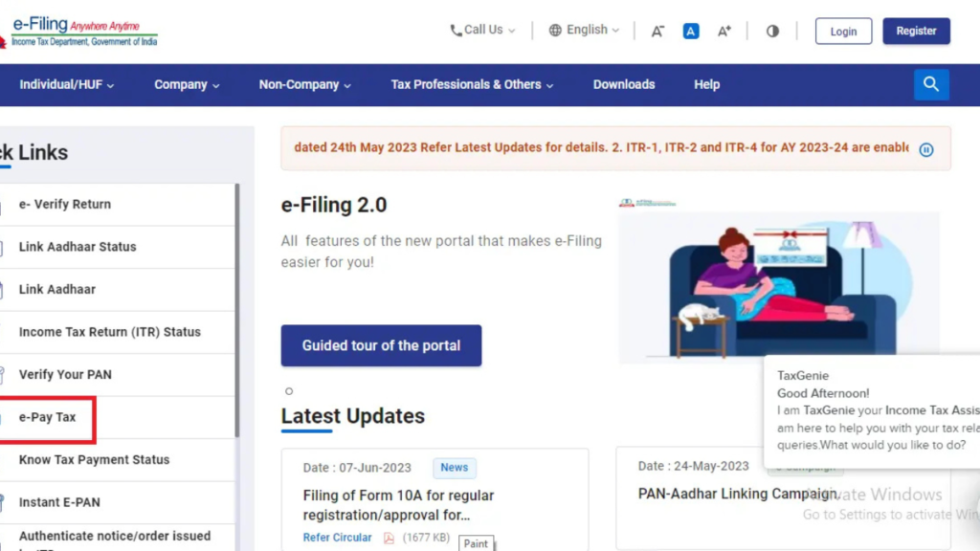Open Income Tax Return (ITR) Status link
980x551 pixels.
tap(117, 332)
